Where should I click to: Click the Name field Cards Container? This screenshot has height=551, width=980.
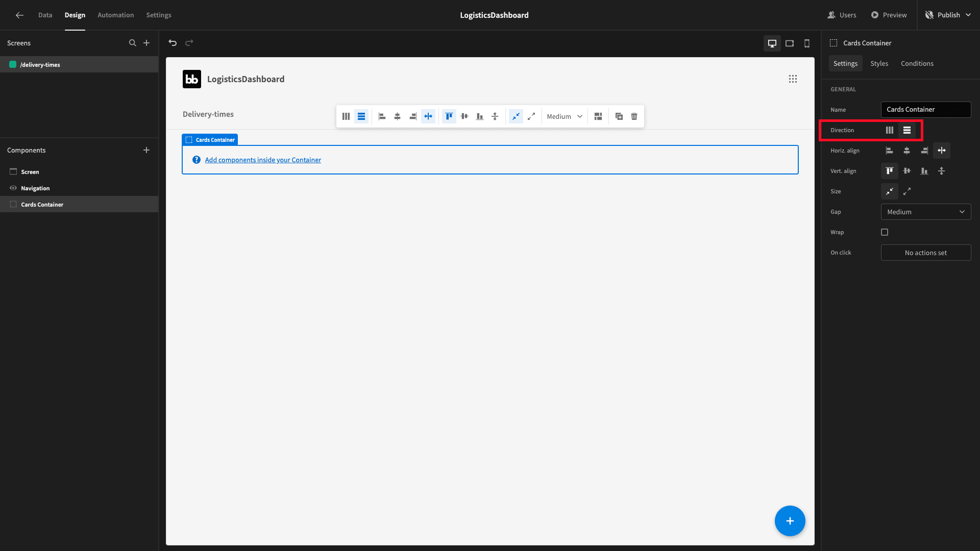pos(926,110)
